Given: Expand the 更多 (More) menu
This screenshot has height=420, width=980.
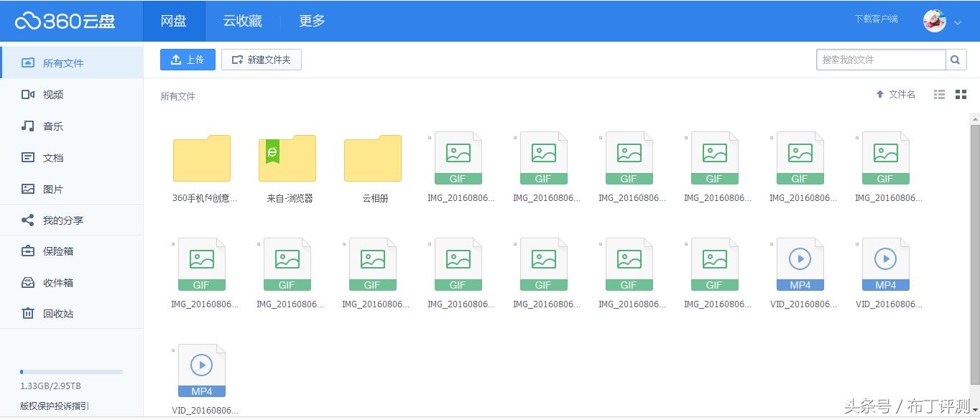Looking at the screenshot, I should pyautogui.click(x=310, y=21).
